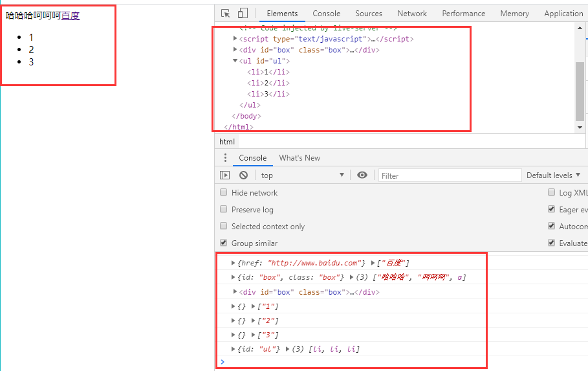588x371 pixels.
Task: Create live expression with the eye icon
Action: 362,175
